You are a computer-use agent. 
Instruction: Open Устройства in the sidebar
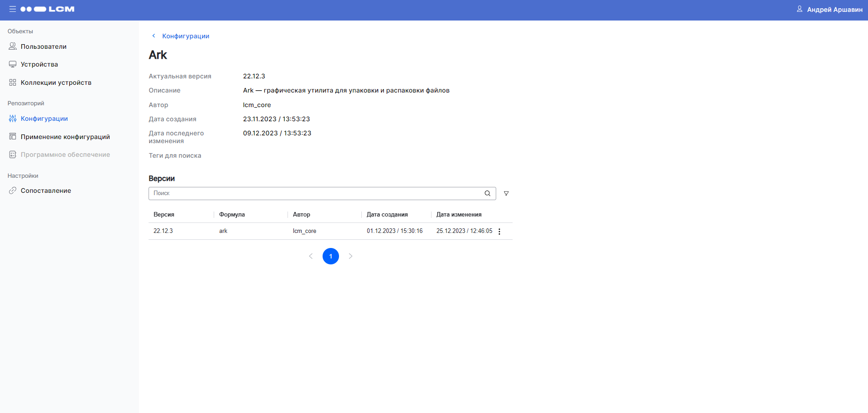click(39, 64)
